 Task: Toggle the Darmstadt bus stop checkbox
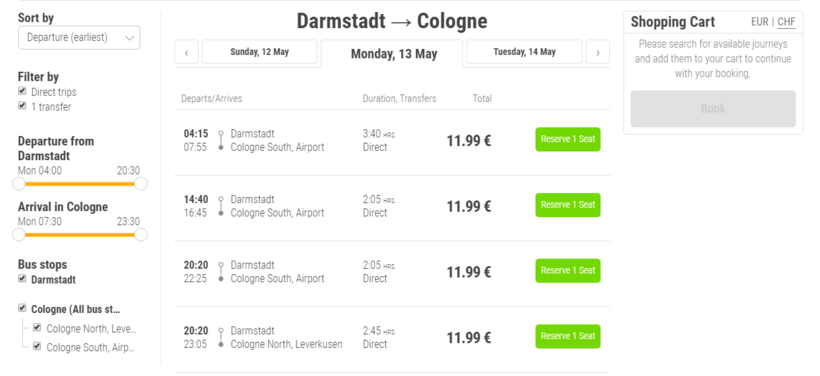pos(22,279)
